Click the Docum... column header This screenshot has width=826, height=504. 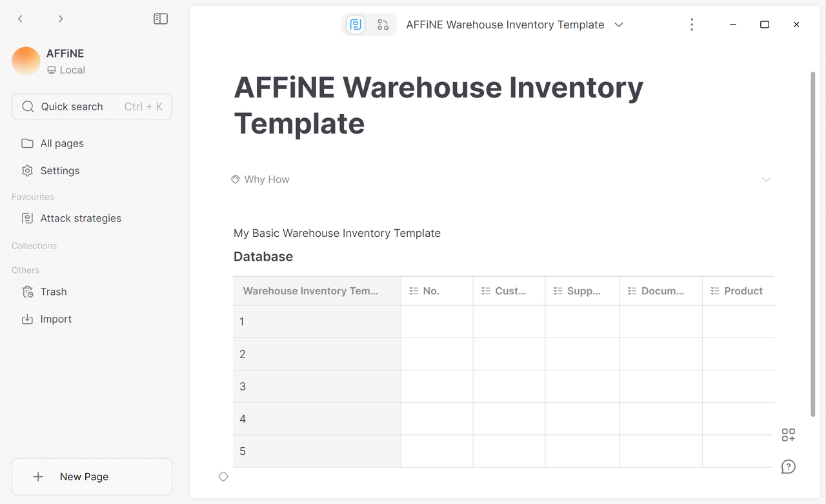pyautogui.click(x=661, y=291)
